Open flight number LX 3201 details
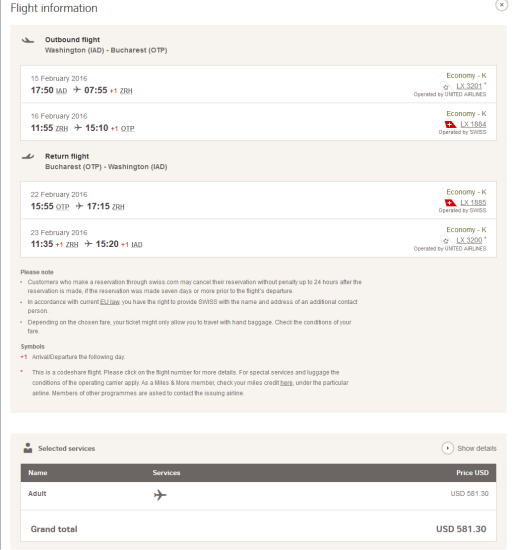The width and height of the screenshot is (515, 550). (469, 86)
